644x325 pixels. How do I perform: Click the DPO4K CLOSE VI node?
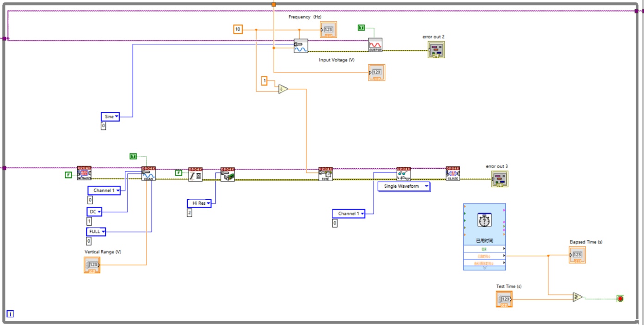(453, 174)
